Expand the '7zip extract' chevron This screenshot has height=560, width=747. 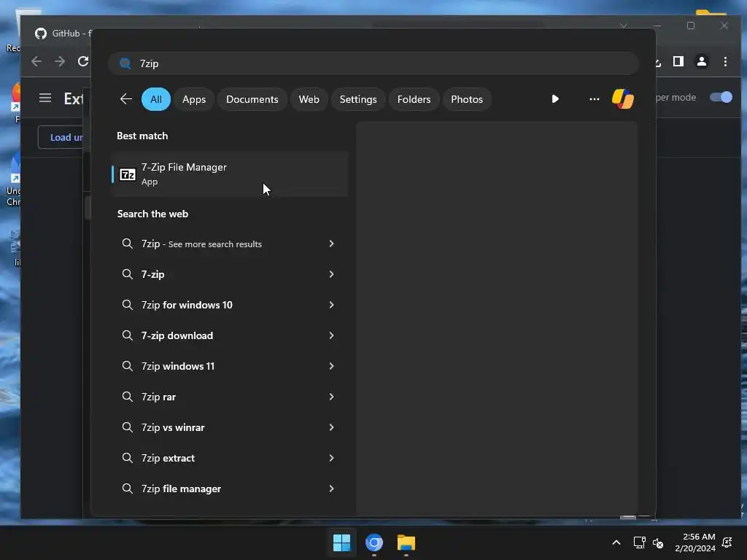(x=331, y=458)
